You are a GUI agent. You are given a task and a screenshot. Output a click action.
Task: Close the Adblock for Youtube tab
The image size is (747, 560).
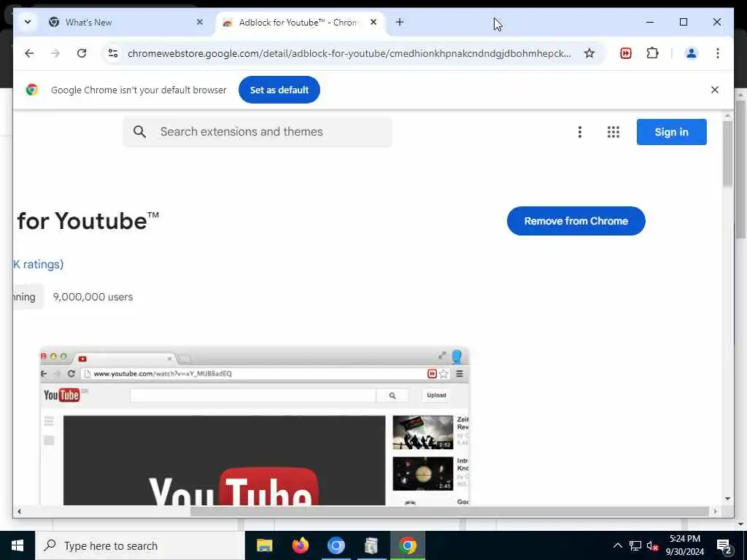coord(373,22)
